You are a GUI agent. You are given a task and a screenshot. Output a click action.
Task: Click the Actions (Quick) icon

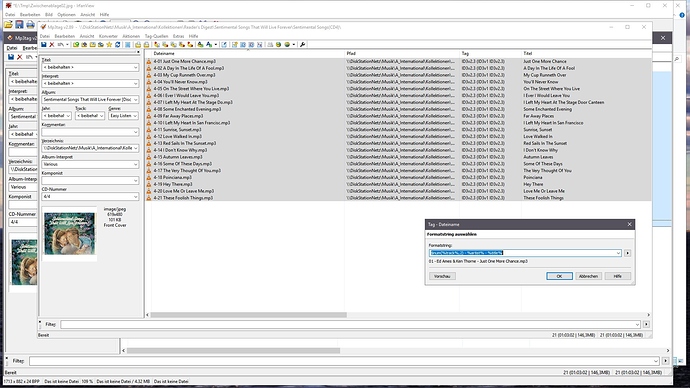coord(209,44)
